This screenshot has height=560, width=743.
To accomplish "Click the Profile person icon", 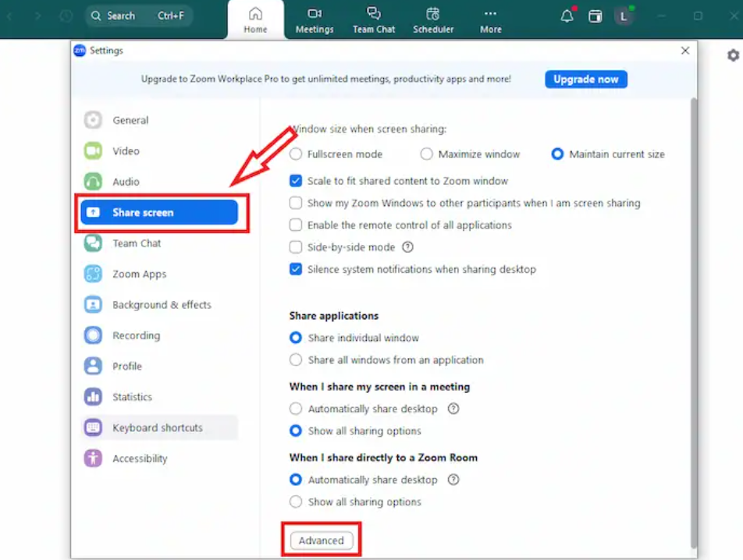I will [93, 367].
